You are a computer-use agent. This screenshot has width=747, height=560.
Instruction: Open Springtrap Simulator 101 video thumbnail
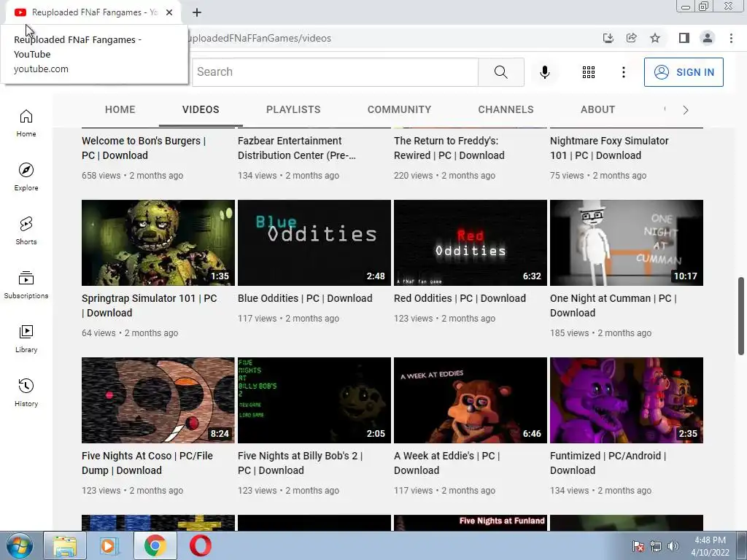coord(158,243)
